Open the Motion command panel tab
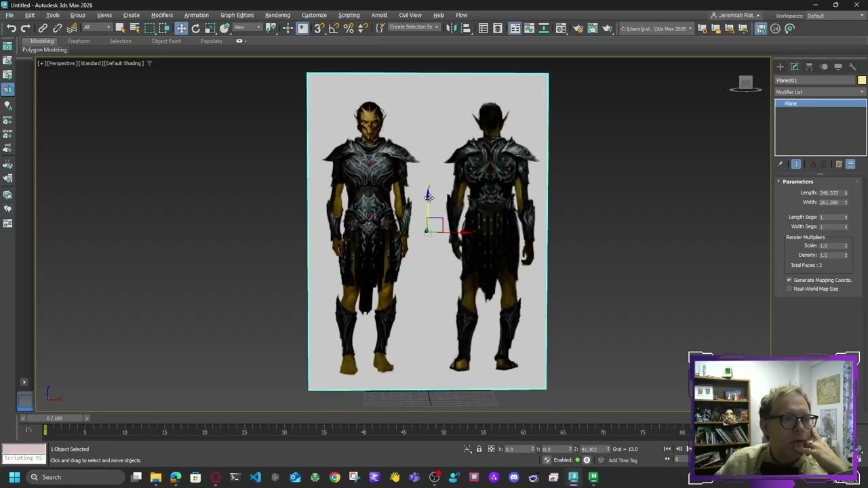Viewport: 868px width, 488px height. (x=824, y=66)
